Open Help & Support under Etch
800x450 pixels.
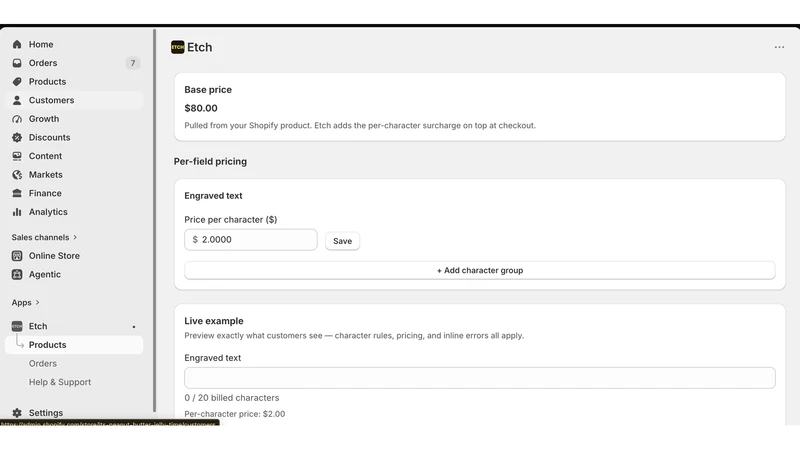(74, 382)
